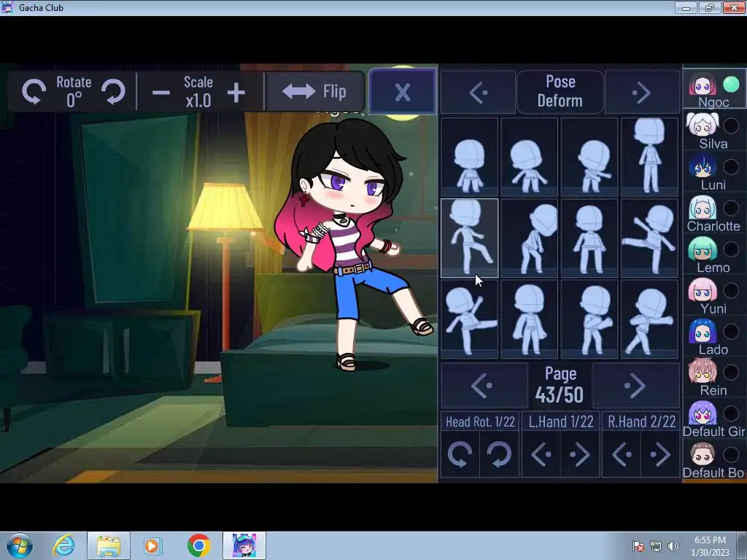The height and width of the screenshot is (560, 747).
Task: Select character Lemo avatar
Action: click(703, 249)
